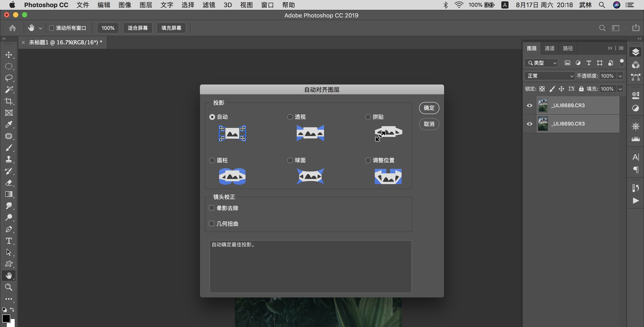Open the 类型 layer filter dropdown
This screenshot has width=644, height=327.
click(541, 63)
